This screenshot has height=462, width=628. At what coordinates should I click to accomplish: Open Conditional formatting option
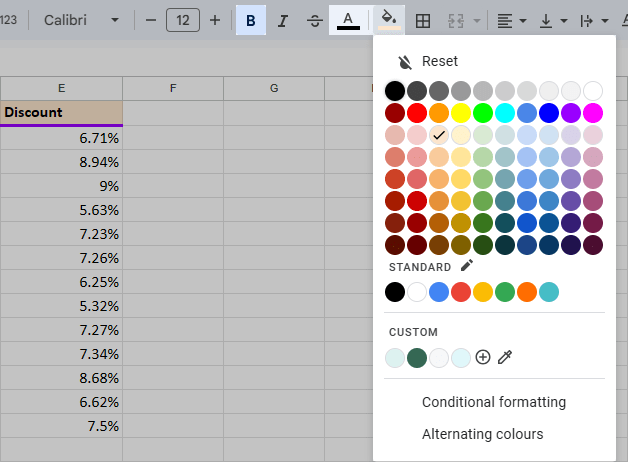pos(494,402)
